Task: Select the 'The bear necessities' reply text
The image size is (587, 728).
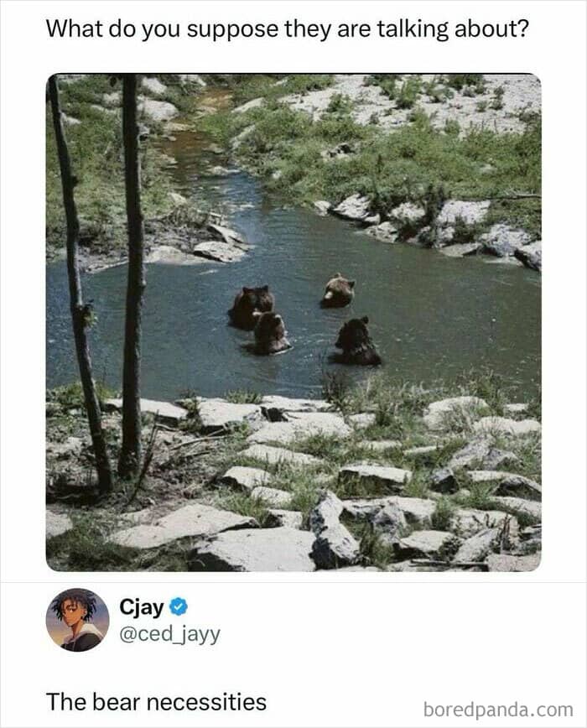Action: [156, 701]
